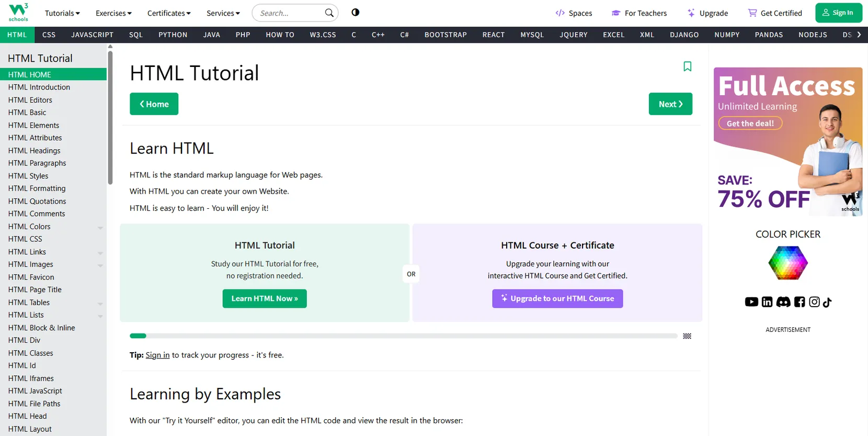The height and width of the screenshot is (436, 868).
Task: Expand HTML Links submenu arrow
Action: click(x=100, y=253)
